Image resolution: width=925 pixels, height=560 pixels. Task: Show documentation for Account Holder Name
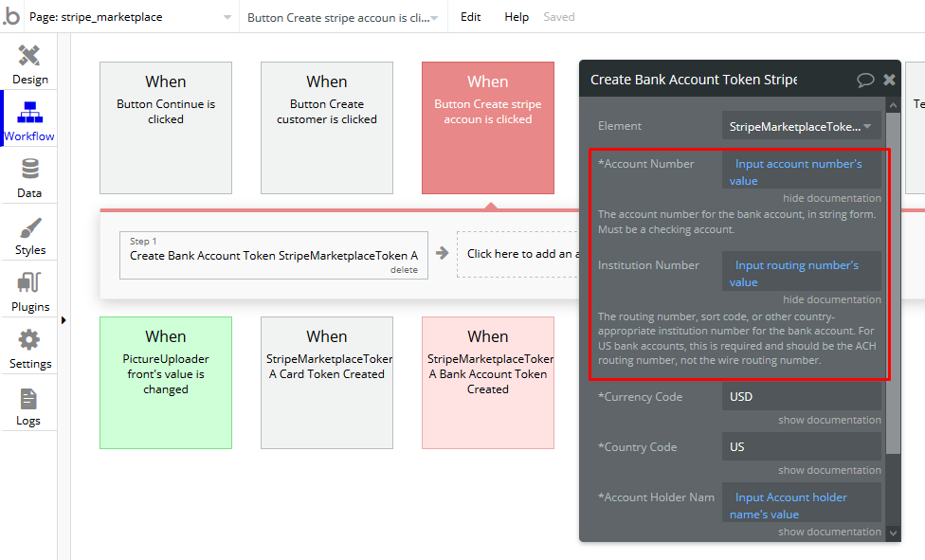(829, 532)
